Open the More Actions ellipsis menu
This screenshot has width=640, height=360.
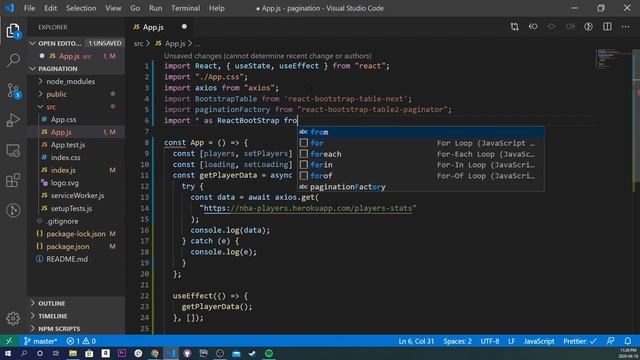coord(625,27)
